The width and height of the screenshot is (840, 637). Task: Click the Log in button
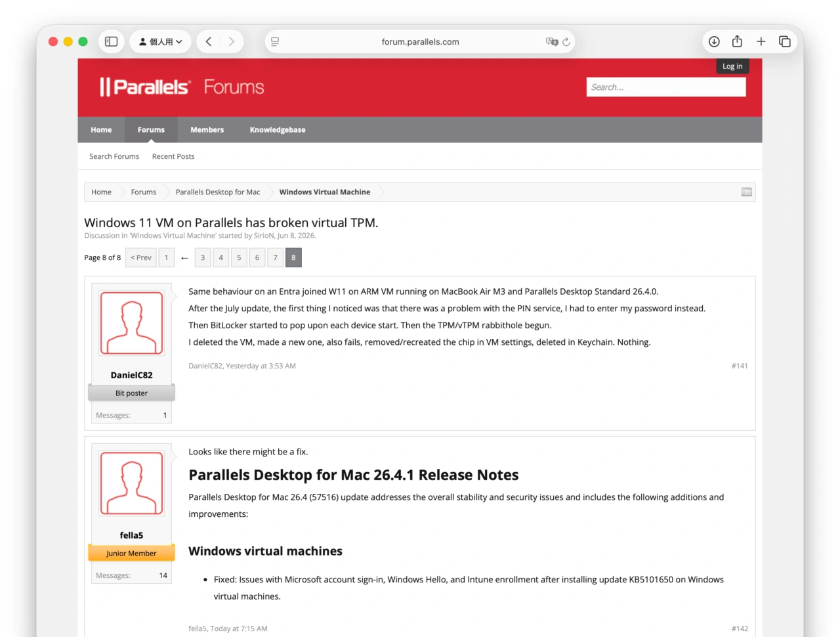tap(732, 66)
